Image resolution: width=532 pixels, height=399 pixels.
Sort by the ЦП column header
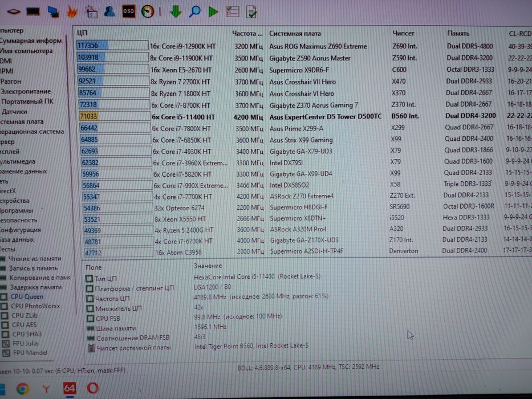point(82,33)
